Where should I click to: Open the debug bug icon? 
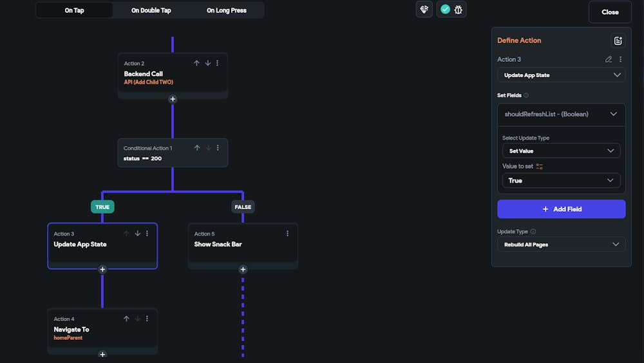pos(459,10)
